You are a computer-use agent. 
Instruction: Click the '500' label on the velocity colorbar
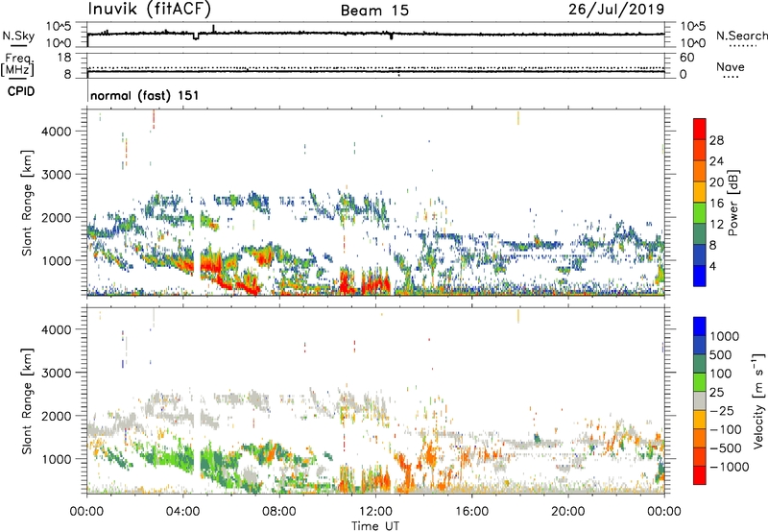(x=721, y=354)
